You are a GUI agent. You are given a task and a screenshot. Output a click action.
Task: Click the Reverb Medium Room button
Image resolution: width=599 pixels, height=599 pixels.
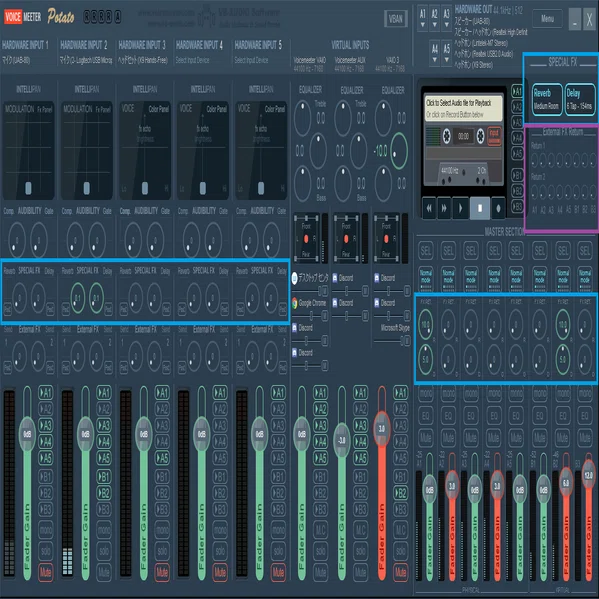[x=546, y=99]
